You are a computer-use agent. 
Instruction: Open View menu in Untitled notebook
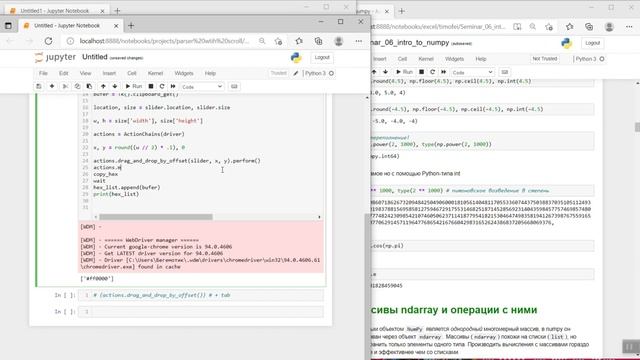click(85, 73)
